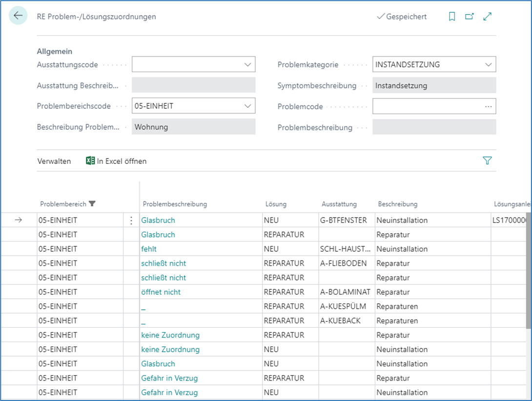Click the first 'Gefahr in Verzug' link
Image resolution: width=532 pixels, height=401 pixels.
click(169, 378)
